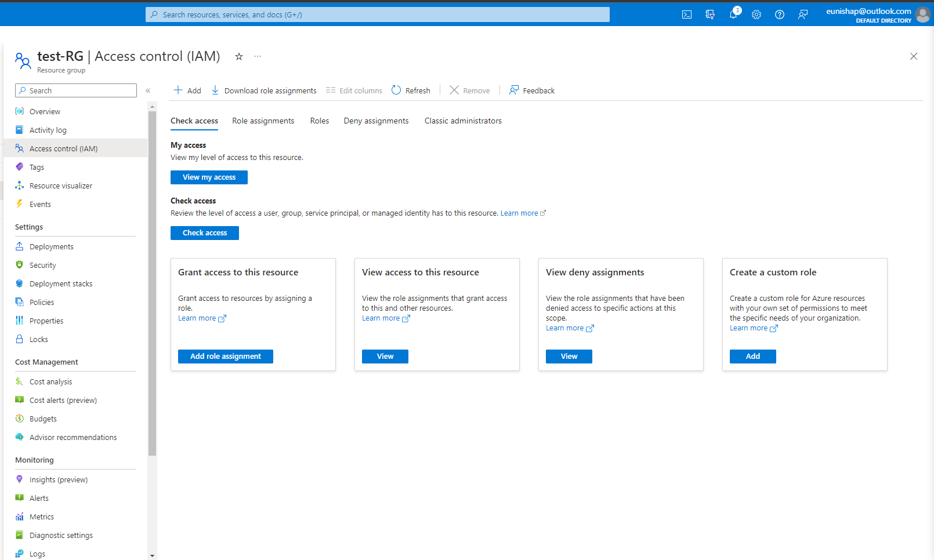Open the Add menu in toolbar
The height and width of the screenshot is (560, 934).
[187, 90]
